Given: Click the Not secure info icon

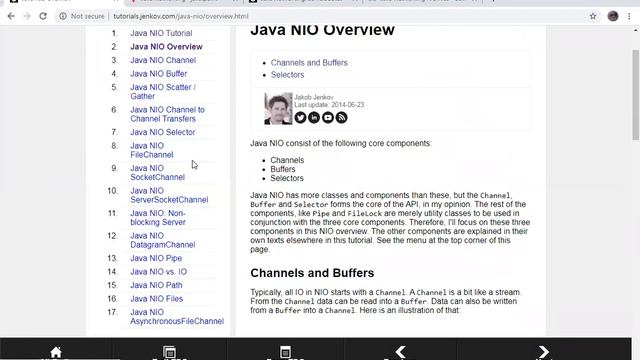Looking at the screenshot, I should [x=63, y=16].
